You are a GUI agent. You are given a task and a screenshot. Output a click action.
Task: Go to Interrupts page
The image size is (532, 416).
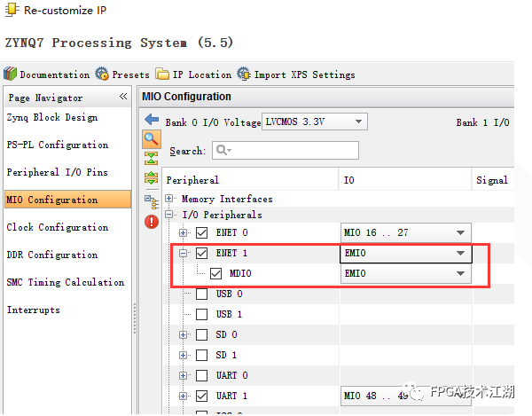click(x=34, y=310)
